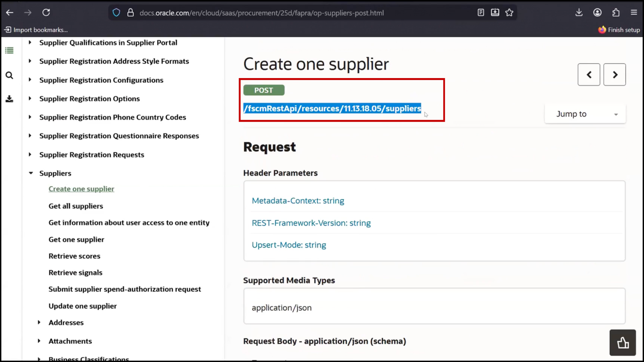Viewport: 644px width, 362px height.
Task: Expand Upsert-Mode: string parameter
Action: click(289, 245)
